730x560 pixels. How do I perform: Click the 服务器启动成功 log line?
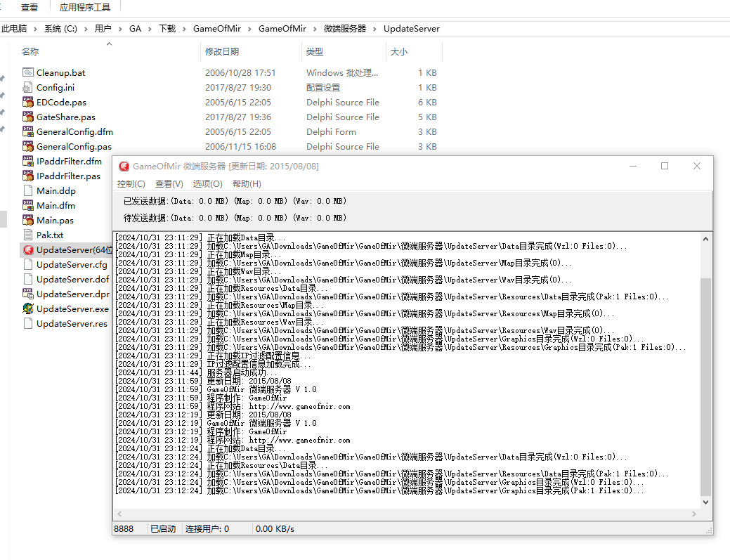click(x=197, y=372)
